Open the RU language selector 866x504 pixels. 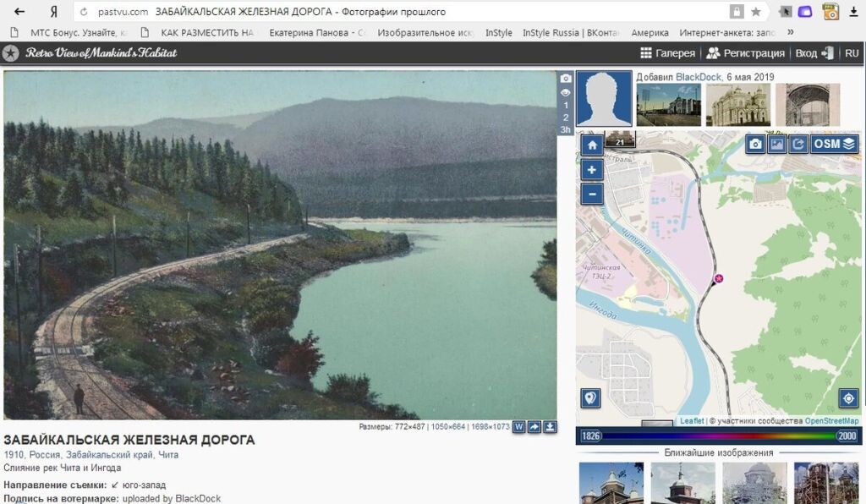coord(852,53)
